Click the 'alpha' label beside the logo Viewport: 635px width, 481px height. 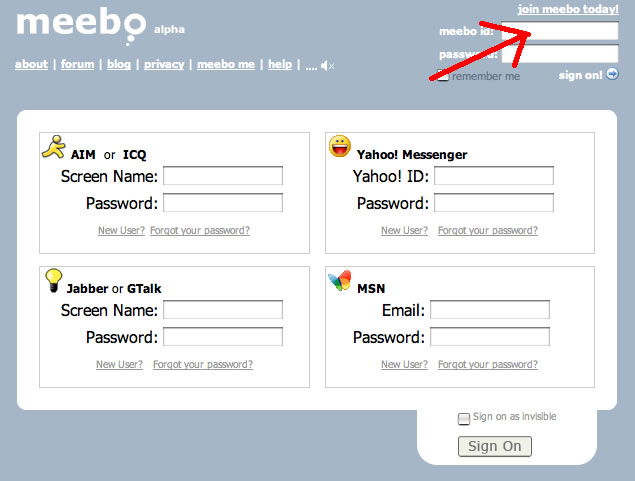coord(169,30)
